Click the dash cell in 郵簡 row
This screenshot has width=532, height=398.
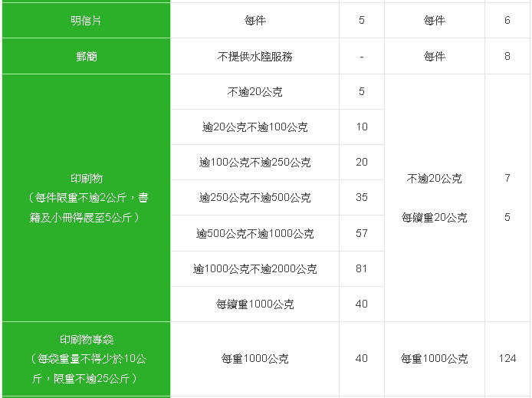(361, 57)
